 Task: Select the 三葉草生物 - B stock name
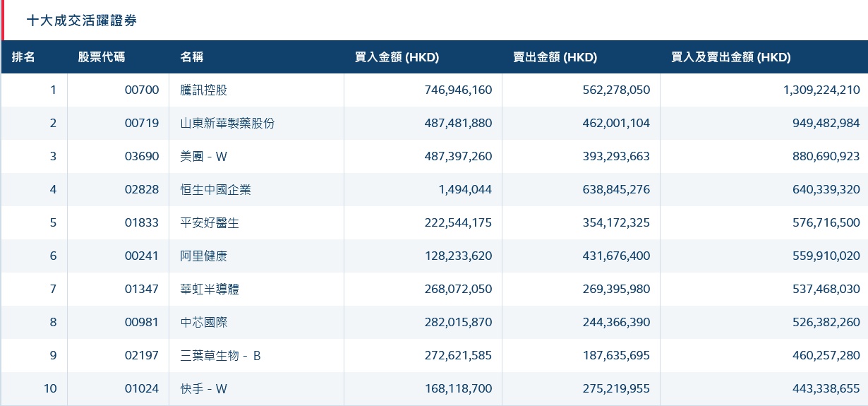220,356
